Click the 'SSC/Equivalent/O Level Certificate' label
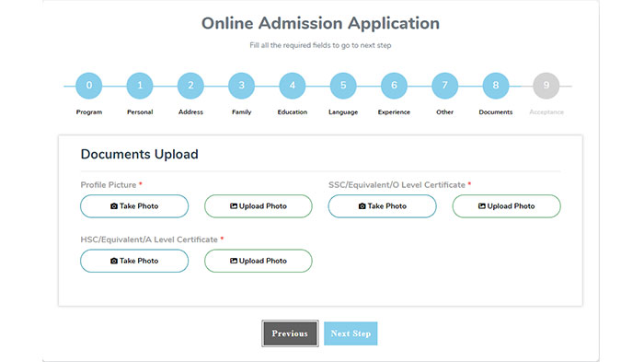This screenshot has width=644, height=362. click(x=397, y=185)
